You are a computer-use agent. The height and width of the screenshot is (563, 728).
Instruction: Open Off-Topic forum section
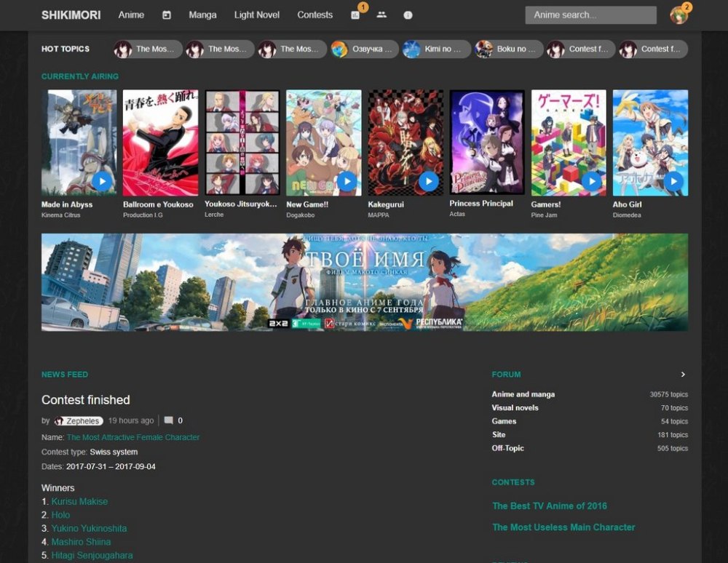tap(507, 448)
